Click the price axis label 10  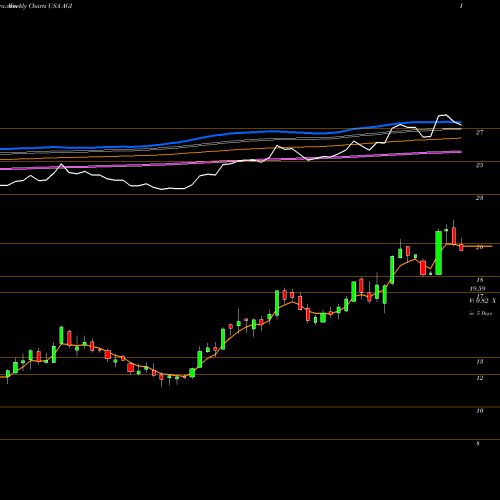click(479, 411)
